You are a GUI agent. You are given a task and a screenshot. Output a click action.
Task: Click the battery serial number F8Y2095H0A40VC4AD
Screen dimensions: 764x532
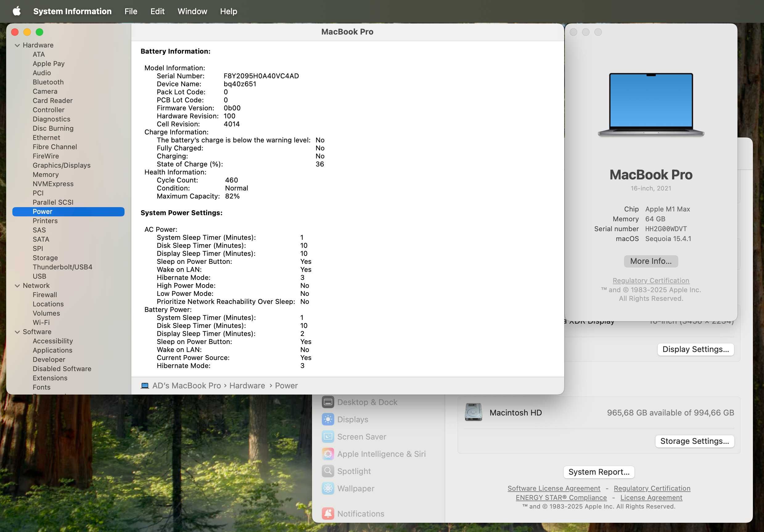261,76
